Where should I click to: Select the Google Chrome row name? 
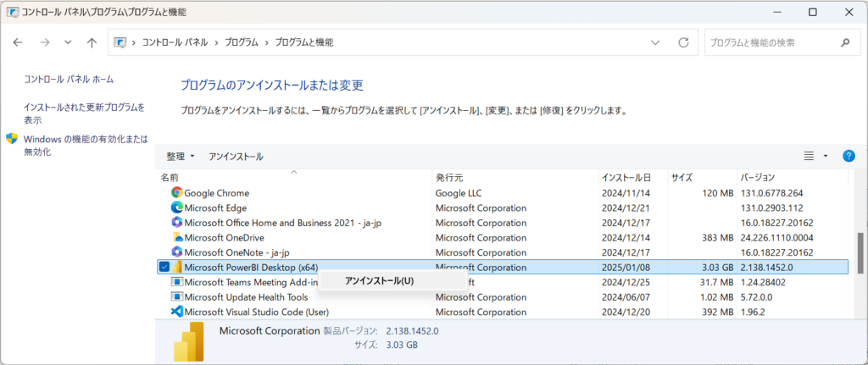point(216,193)
